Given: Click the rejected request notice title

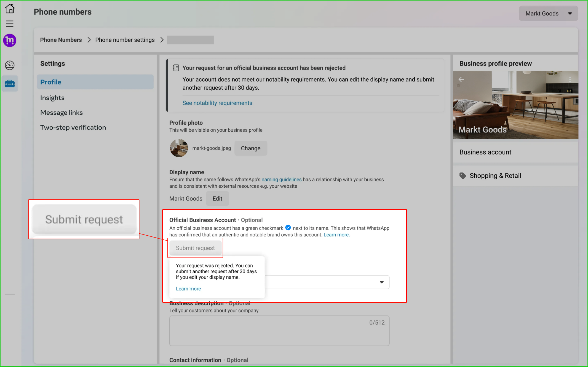Looking at the screenshot, I should tap(264, 68).
